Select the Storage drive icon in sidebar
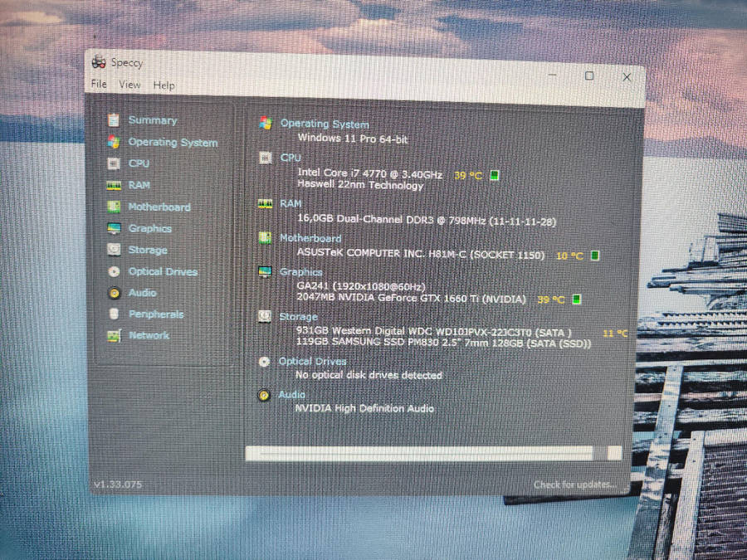 [x=114, y=250]
